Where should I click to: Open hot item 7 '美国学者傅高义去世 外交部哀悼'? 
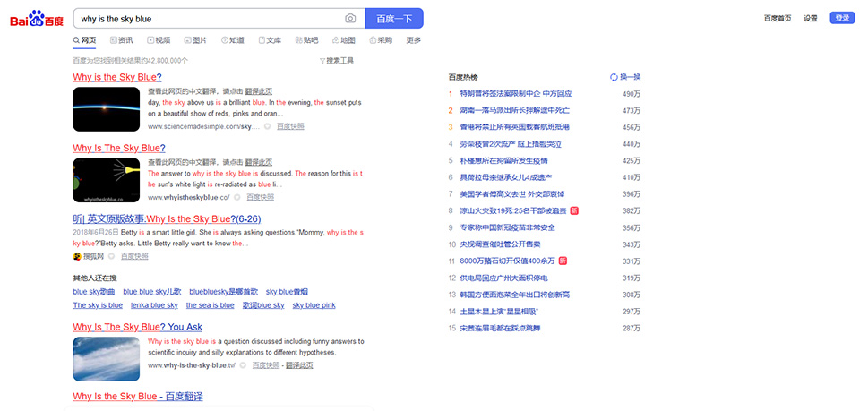point(512,194)
